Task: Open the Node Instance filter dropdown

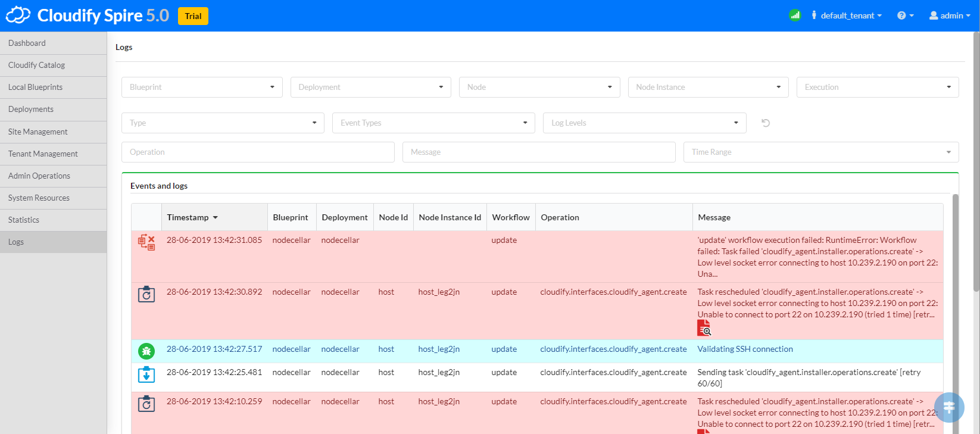Action: coord(708,87)
